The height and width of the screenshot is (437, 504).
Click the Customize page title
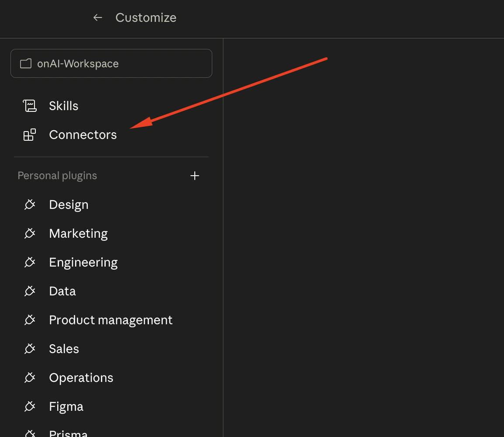pyautogui.click(x=146, y=17)
